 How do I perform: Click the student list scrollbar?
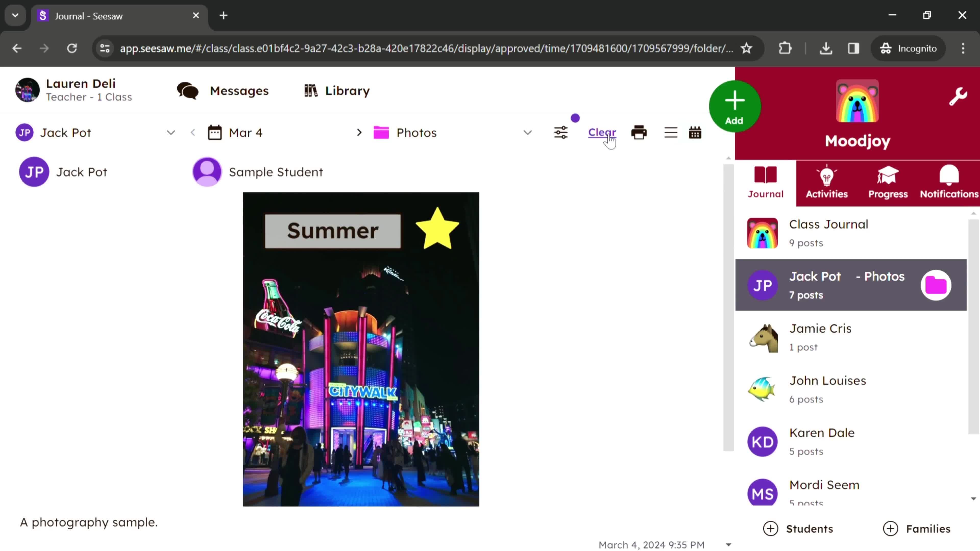[x=974, y=326]
